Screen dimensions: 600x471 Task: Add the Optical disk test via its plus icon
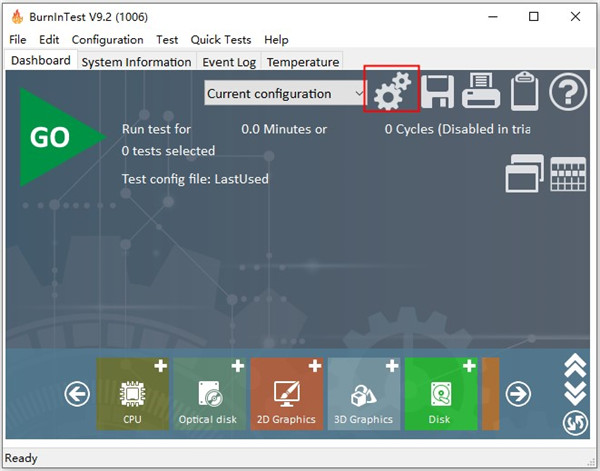point(238,366)
